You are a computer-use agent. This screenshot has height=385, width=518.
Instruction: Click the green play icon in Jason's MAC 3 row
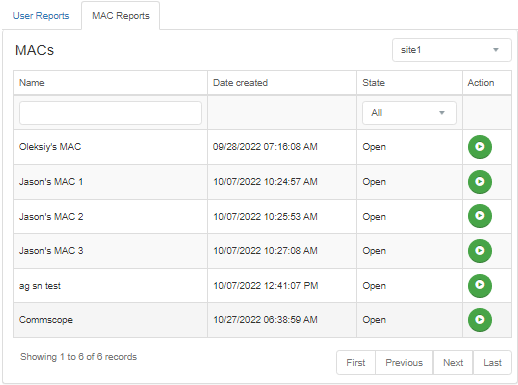[480, 251]
